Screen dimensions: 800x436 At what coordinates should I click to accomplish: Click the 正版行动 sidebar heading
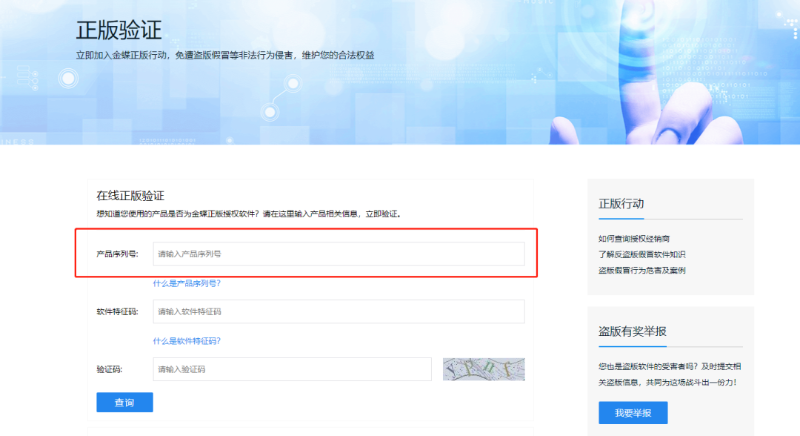621,203
